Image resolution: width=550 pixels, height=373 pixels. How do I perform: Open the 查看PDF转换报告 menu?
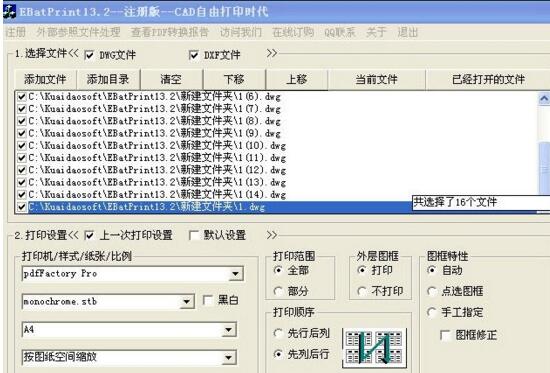point(170,32)
